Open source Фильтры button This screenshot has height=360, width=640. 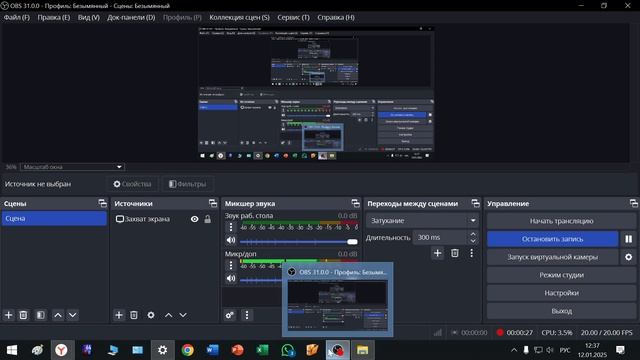click(x=187, y=184)
